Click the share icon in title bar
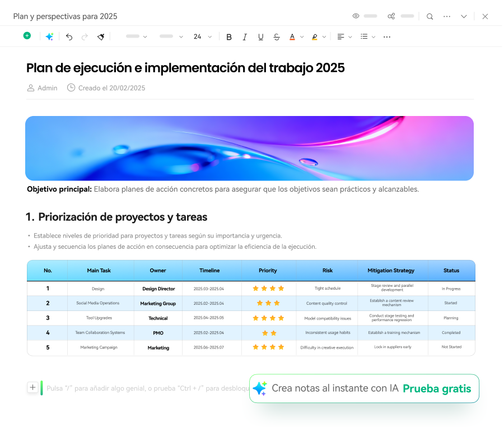The height and width of the screenshot is (427, 504). [391, 16]
